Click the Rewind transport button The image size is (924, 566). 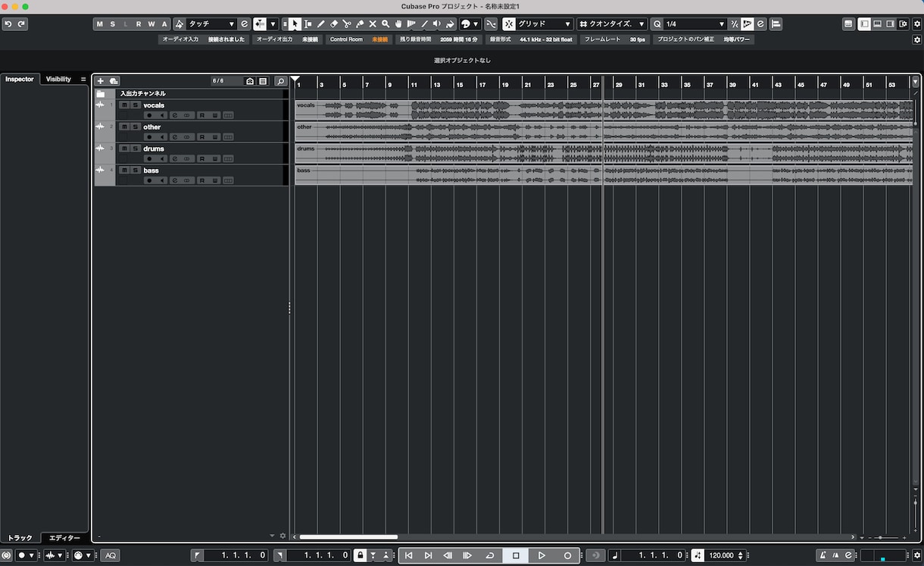pyautogui.click(x=448, y=555)
